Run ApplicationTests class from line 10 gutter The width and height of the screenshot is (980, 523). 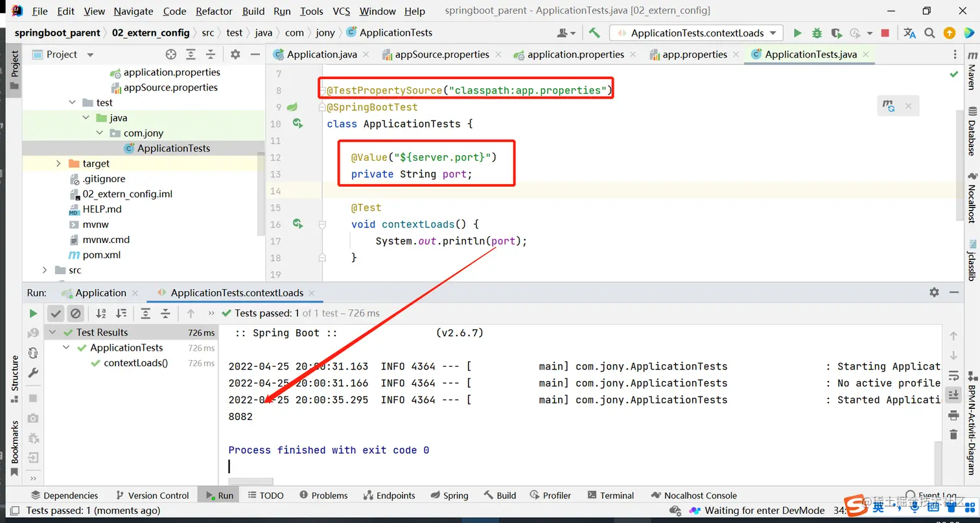coord(298,123)
